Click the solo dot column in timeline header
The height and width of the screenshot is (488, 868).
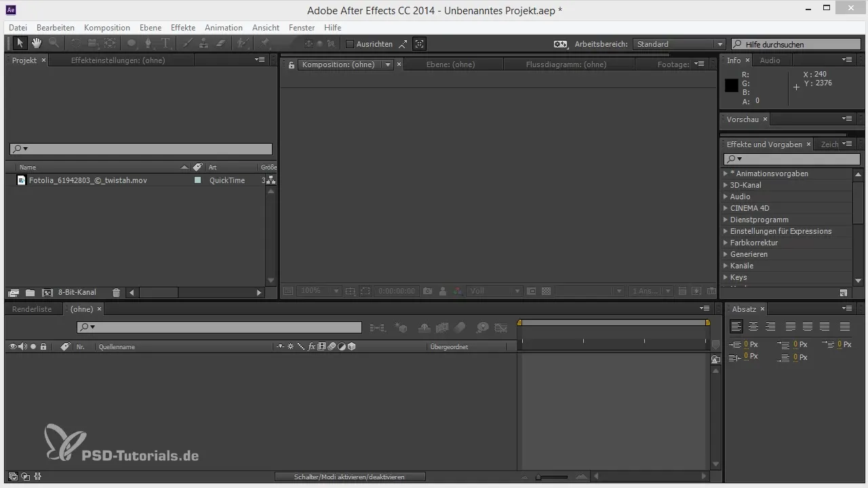[x=33, y=346]
